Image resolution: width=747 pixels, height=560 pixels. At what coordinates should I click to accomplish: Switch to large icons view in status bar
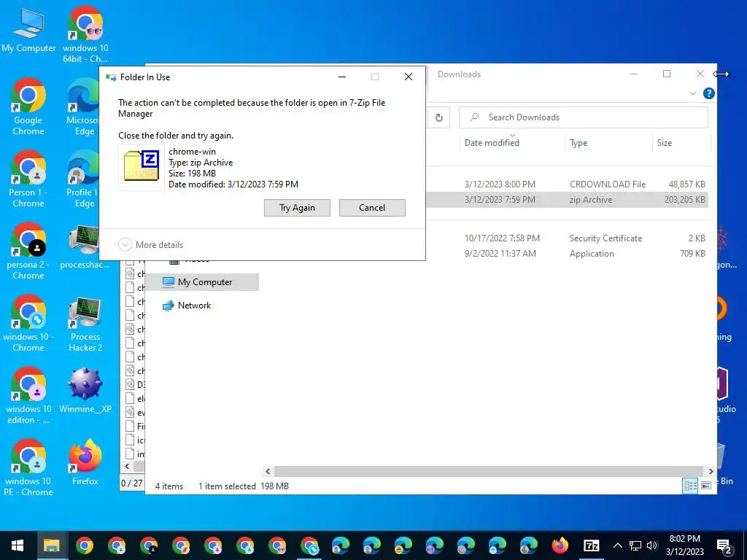click(706, 485)
